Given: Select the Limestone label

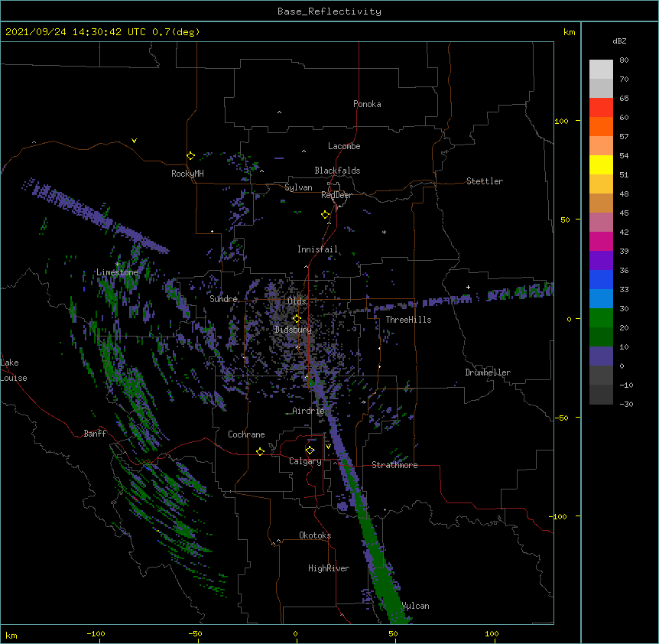Looking at the screenshot, I should (117, 272).
